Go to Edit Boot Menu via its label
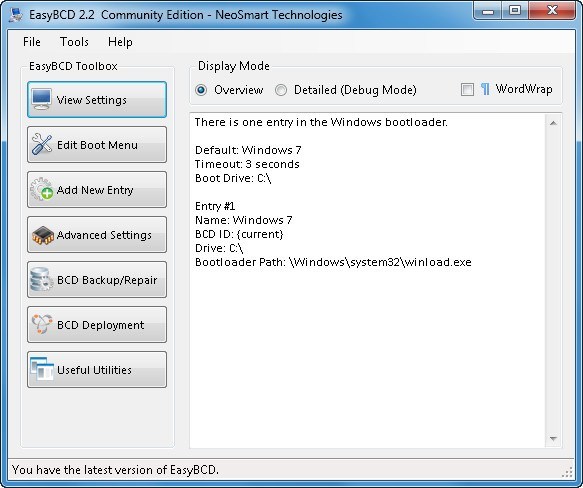This screenshot has width=583, height=488. click(97, 145)
